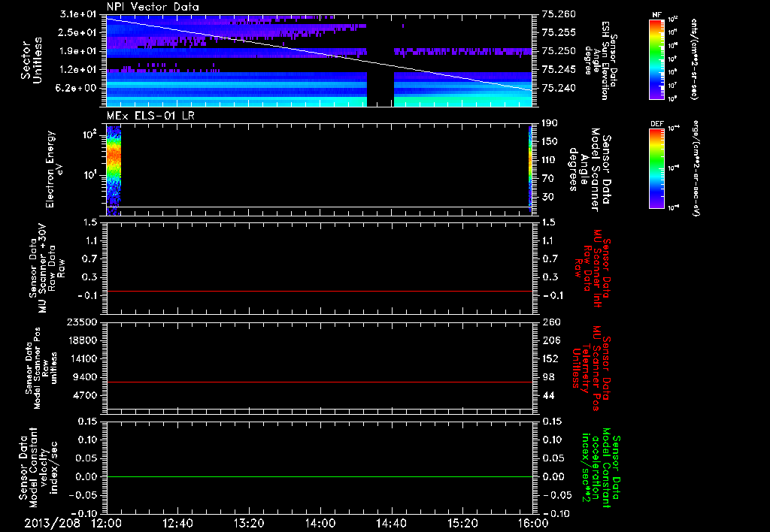Click the white sun elevation line in NPI panel
Screen dimensions: 770x532
(320, 54)
